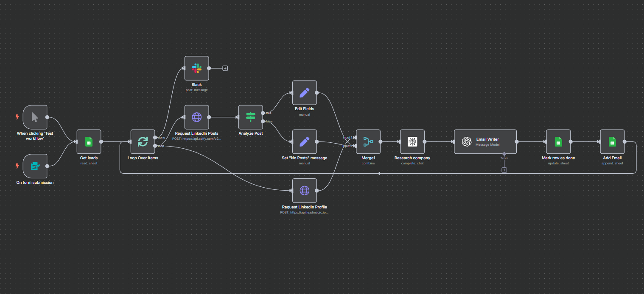The height and width of the screenshot is (294, 644).
Task: Click the 'loop' output of Loop Over Items
Action: [155, 146]
